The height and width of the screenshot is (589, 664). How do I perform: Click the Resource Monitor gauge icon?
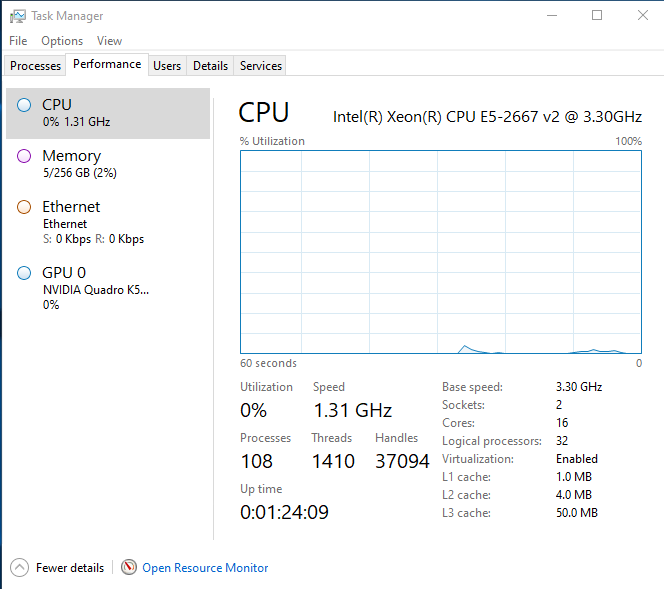129,567
